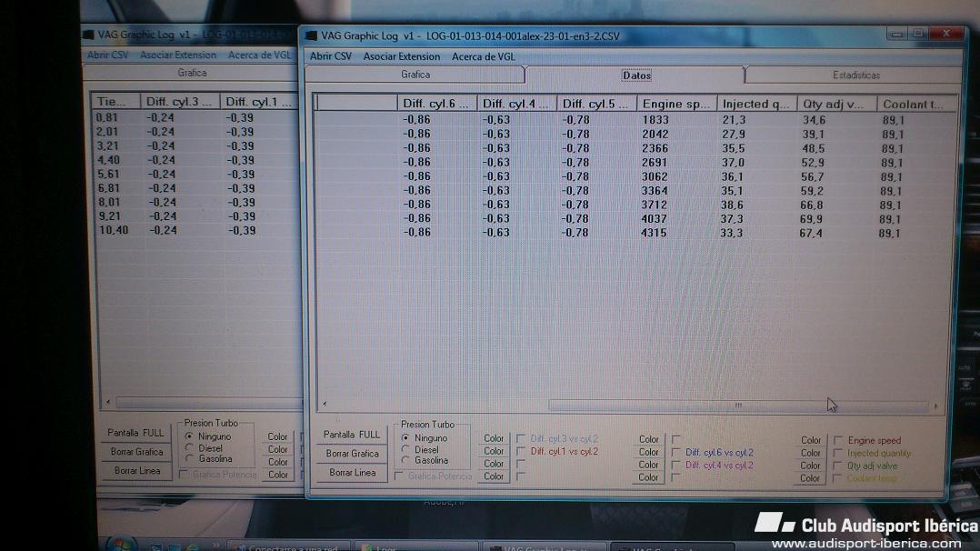
Task: Click the Engine sp... column header
Action: coord(676,104)
